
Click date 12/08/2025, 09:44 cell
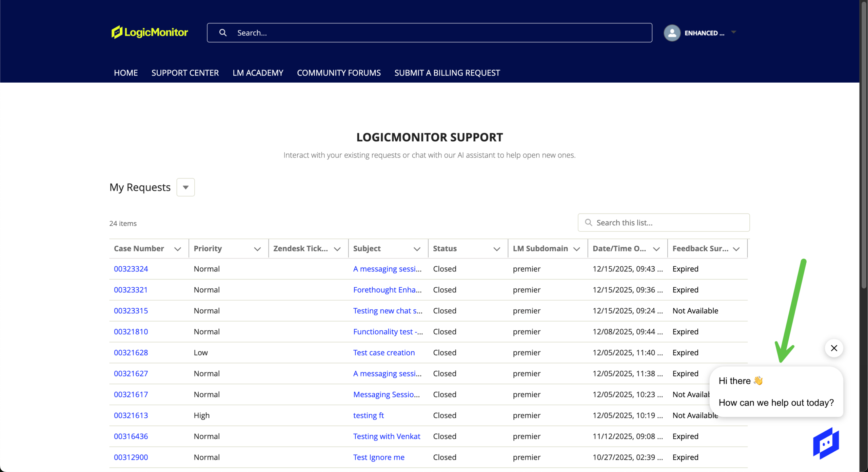pos(627,331)
